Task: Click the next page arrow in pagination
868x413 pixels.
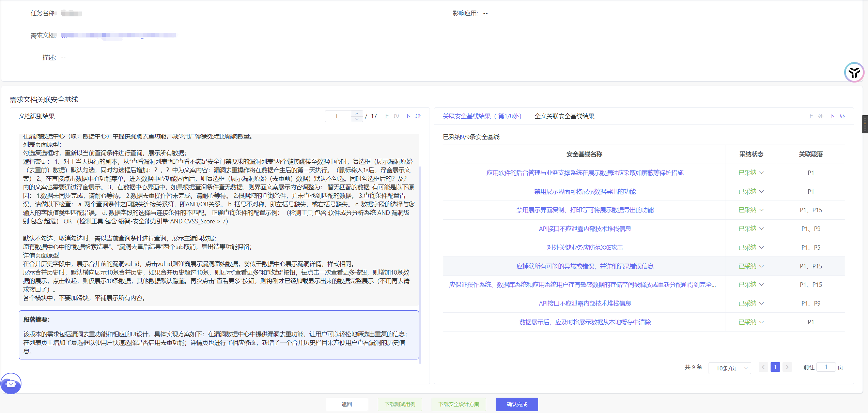Action: [787, 367]
